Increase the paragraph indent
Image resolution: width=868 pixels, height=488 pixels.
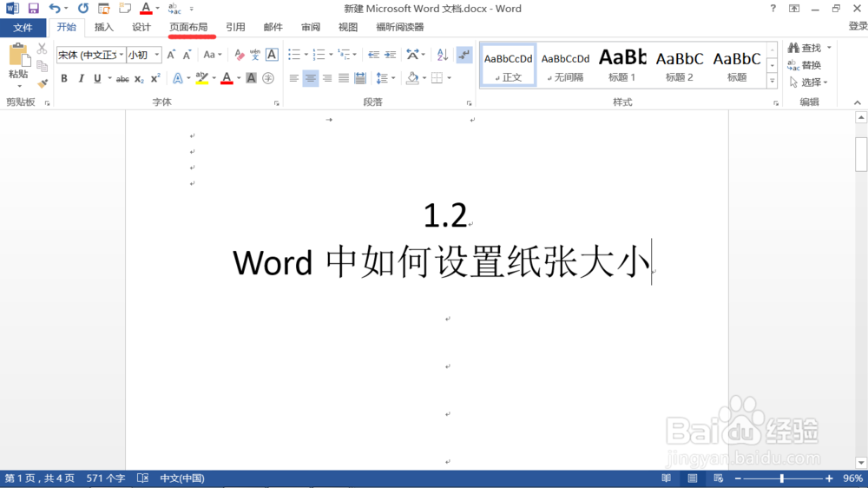391,55
